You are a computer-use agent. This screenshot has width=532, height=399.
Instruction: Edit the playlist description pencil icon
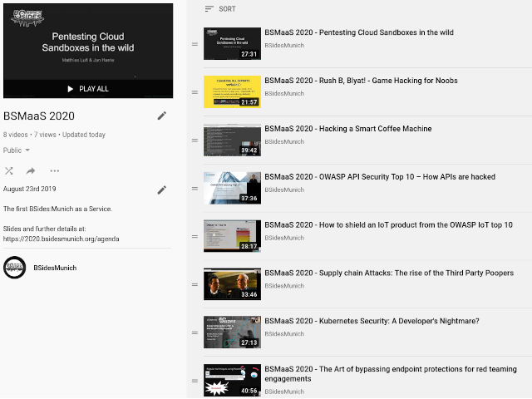pyautogui.click(x=162, y=190)
